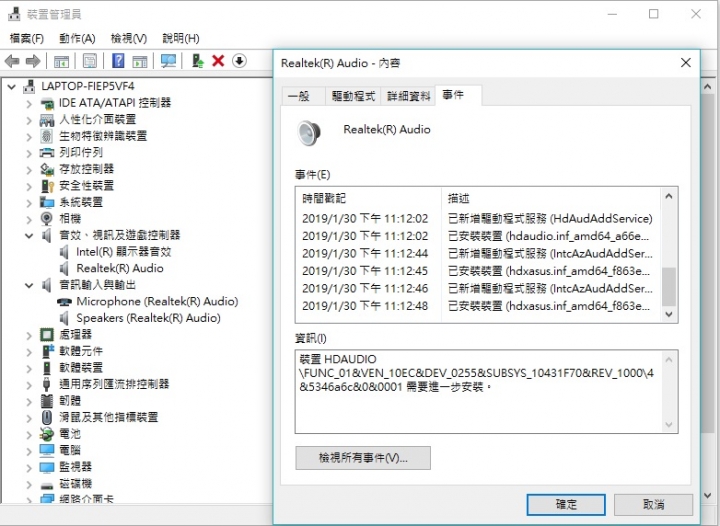Click the Show/hide console tree icon

point(62,61)
